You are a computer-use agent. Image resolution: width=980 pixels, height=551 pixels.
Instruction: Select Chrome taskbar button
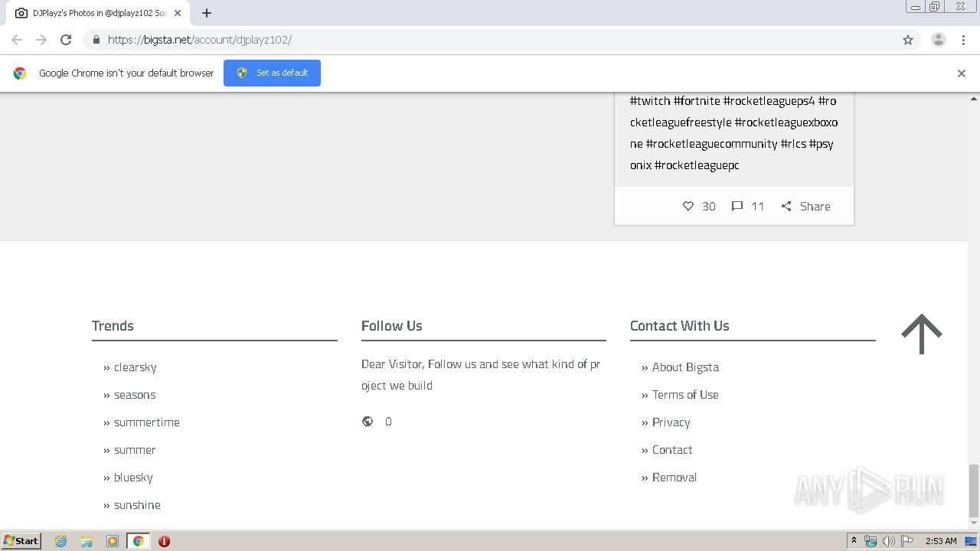pos(139,541)
